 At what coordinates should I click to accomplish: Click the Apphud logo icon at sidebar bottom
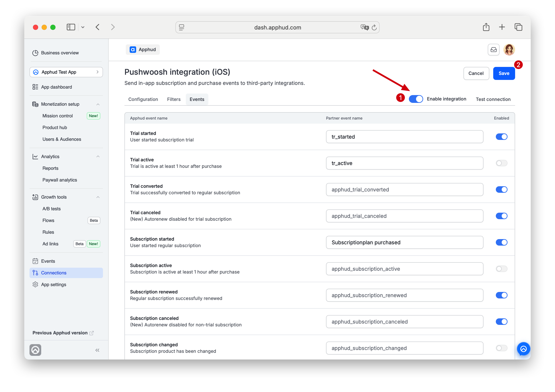click(x=35, y=350)
